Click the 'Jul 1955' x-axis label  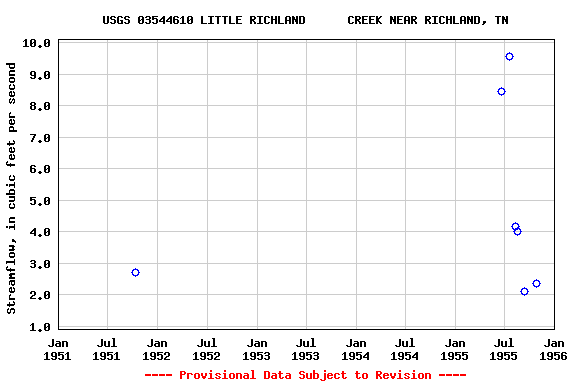tap(504, 349)
